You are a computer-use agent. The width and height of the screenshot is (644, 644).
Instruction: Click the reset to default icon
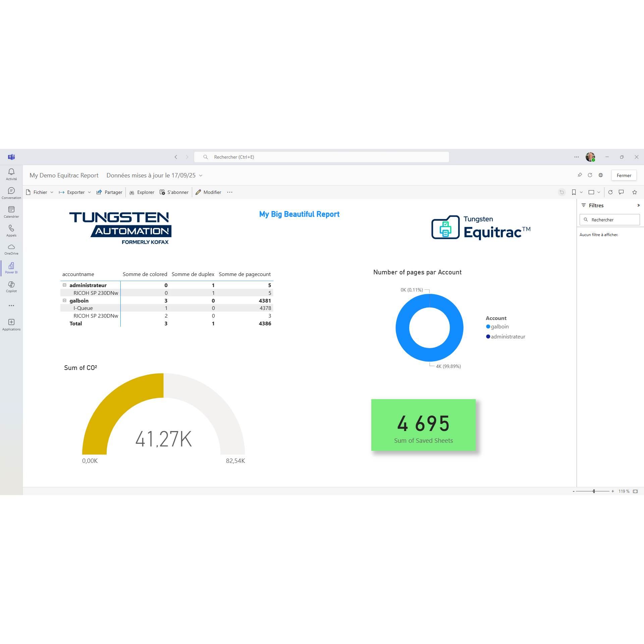tap(562, 192)
